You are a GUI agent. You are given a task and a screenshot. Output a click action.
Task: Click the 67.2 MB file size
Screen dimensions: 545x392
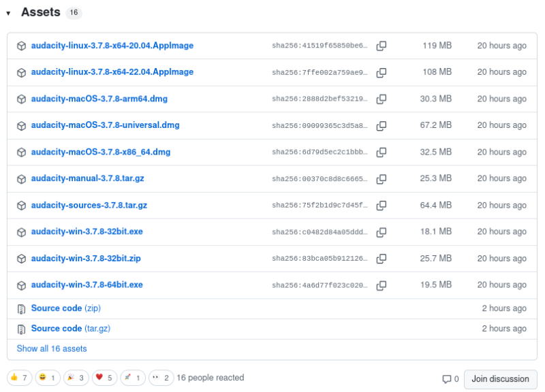coord(436,125)
